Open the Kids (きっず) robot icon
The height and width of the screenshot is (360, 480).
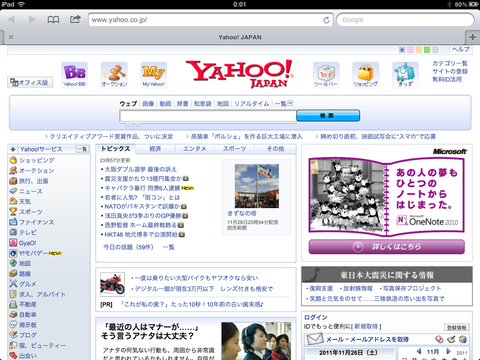(405, 75)
